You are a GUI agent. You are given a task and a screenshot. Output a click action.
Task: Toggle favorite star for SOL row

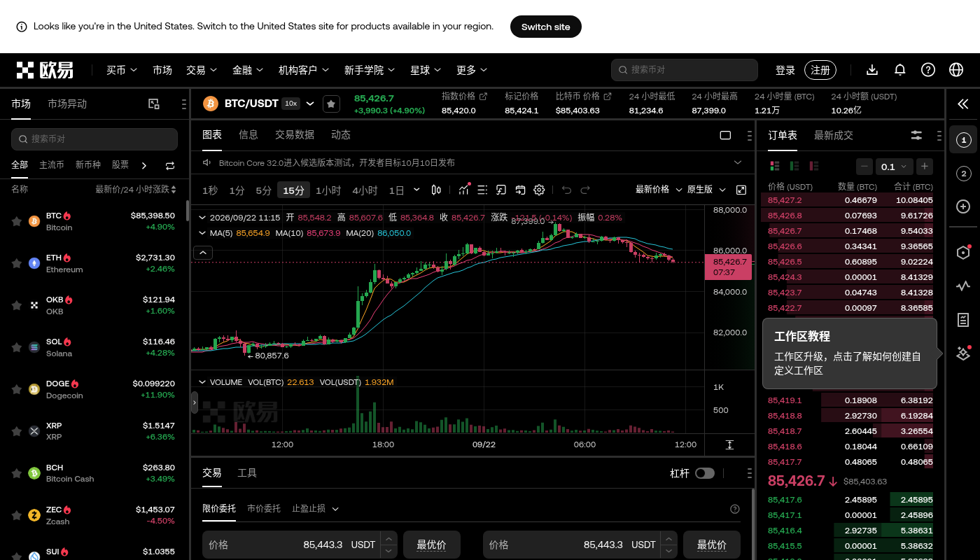[x=17, y=347]
